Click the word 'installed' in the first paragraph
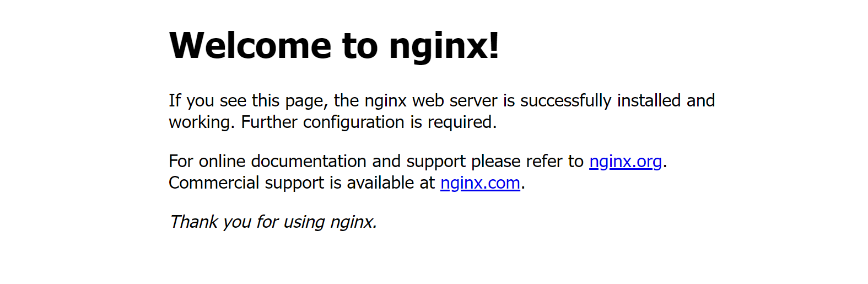 click(x=649, y=100)
